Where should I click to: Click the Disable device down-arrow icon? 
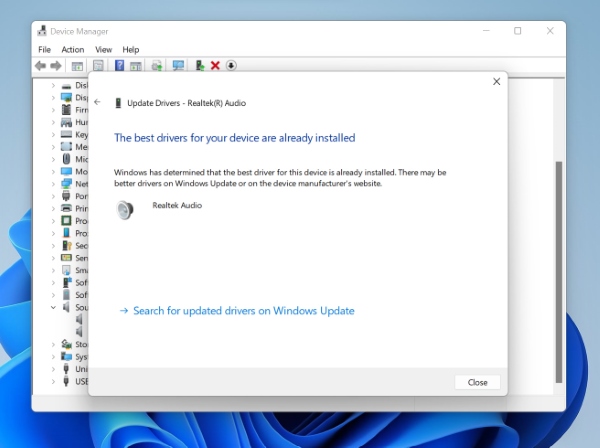point(231,66)
